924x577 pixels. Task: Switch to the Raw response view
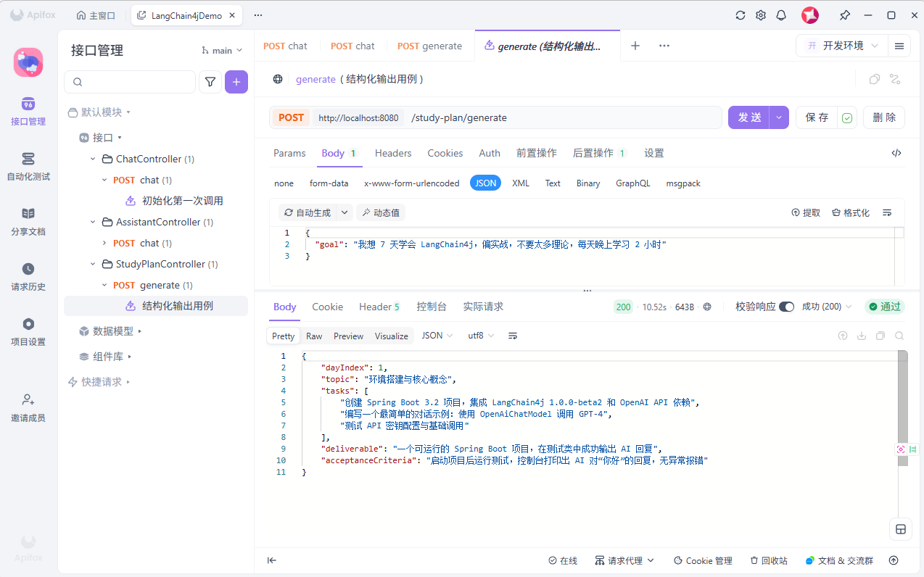pos(314,336)
